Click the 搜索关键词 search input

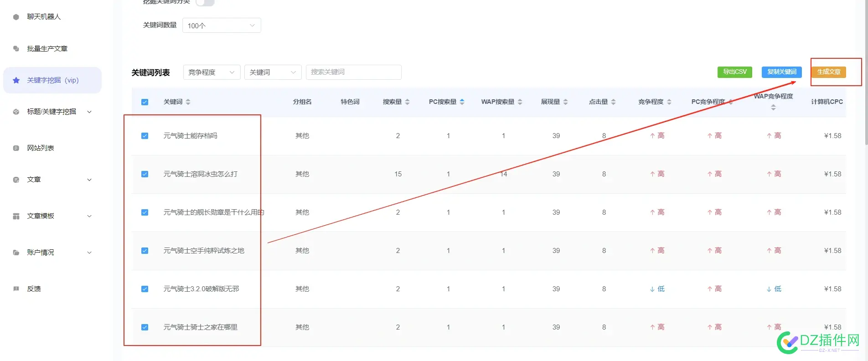pyautogui.click(x=353, y=72)
